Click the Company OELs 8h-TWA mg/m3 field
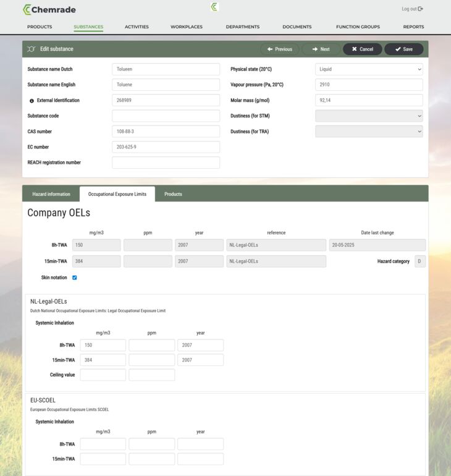 96,245
